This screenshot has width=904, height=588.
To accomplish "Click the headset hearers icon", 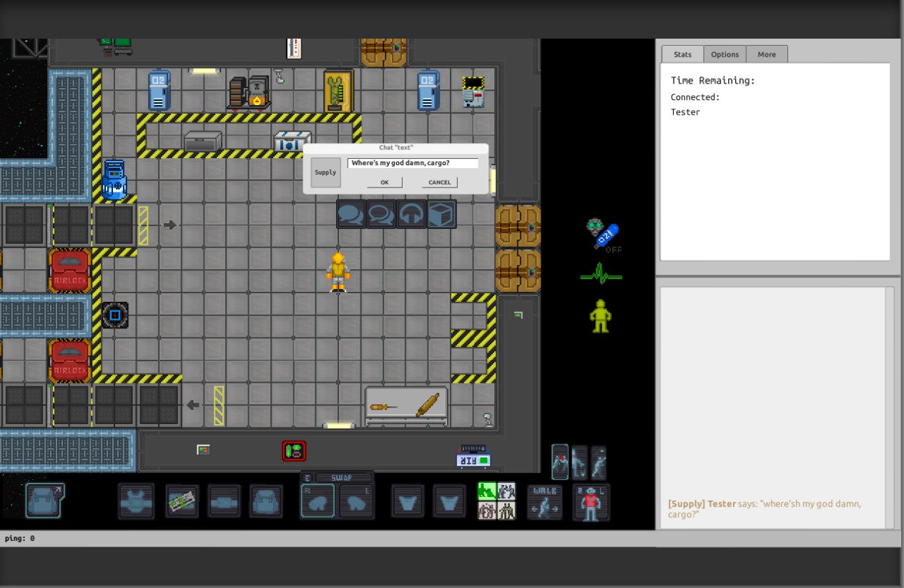I will 411,213.
